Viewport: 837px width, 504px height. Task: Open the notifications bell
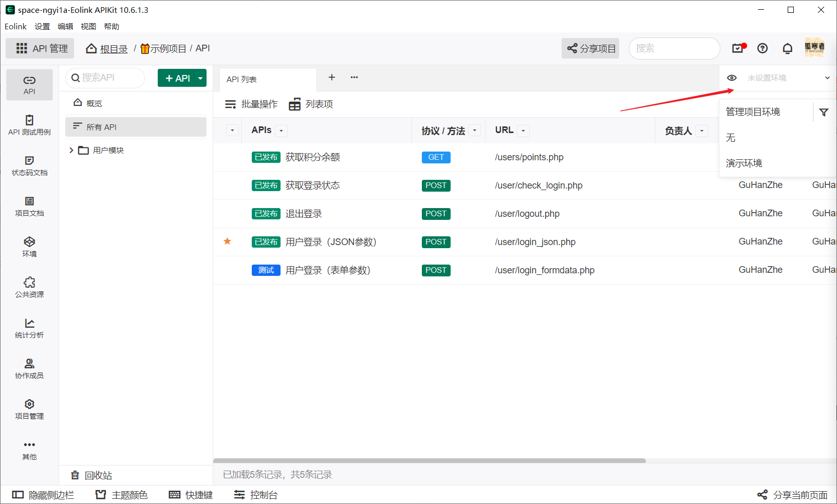787,48
